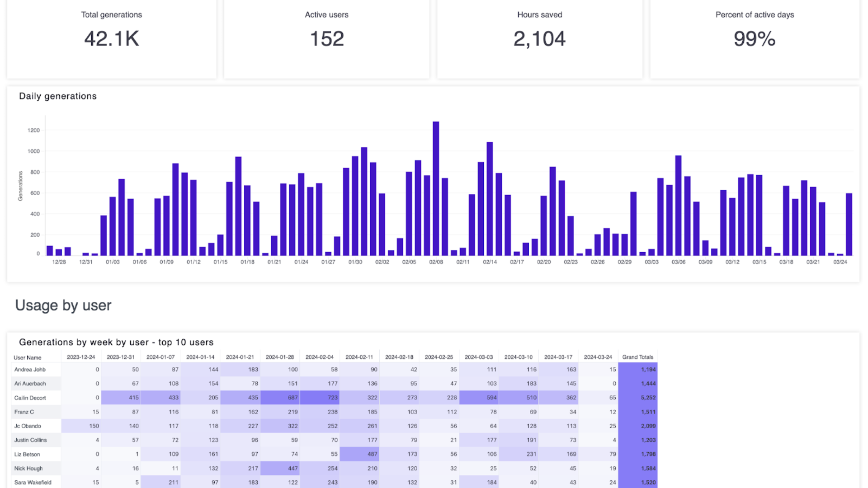The width and height of the screenshot is (868, 488).
Task: Sort by User Name column header
Action: [x=28, y=357]
